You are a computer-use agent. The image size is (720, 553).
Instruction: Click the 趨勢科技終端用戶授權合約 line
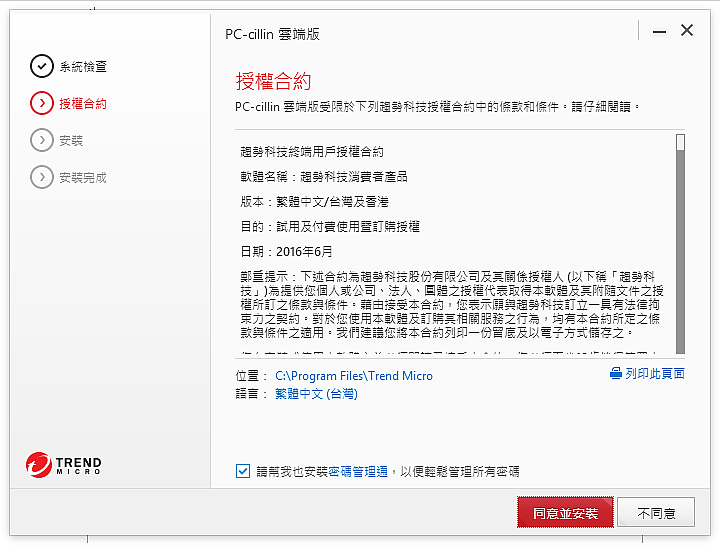pyautogui.click(x=312, y=152)
